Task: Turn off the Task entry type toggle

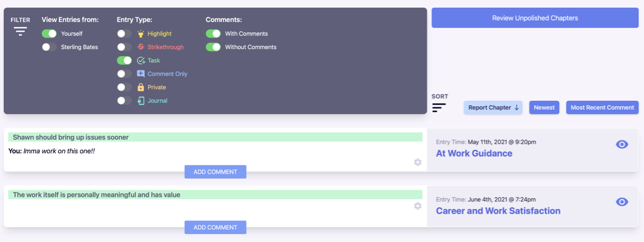Action: coord(125,61)
